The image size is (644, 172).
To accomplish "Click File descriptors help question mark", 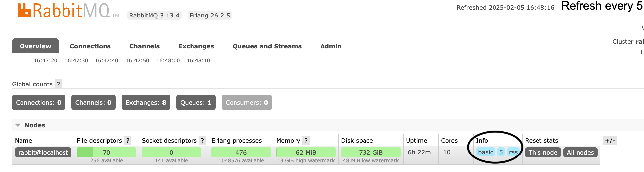I will [128, 140].
